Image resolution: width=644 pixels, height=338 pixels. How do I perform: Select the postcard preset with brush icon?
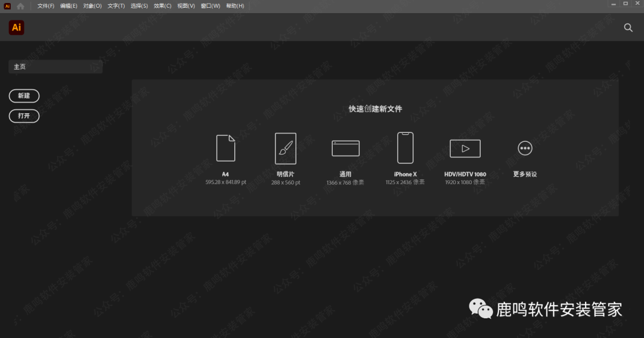(x=285, y=148)
